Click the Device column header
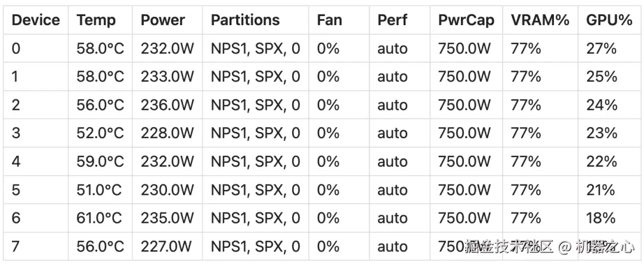This screenshot has height=264, width=644. pyautogui.click(x=36, y=20)
